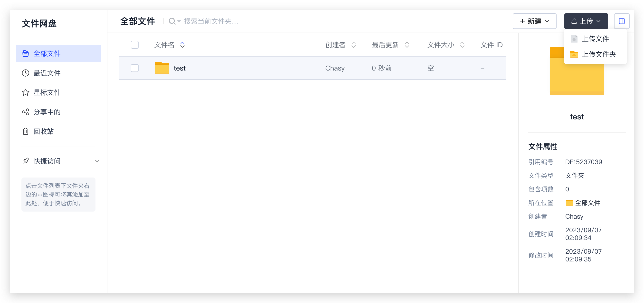Open 分享中的 in the sidebar
The image size is (644, 303).
[58, 112]
